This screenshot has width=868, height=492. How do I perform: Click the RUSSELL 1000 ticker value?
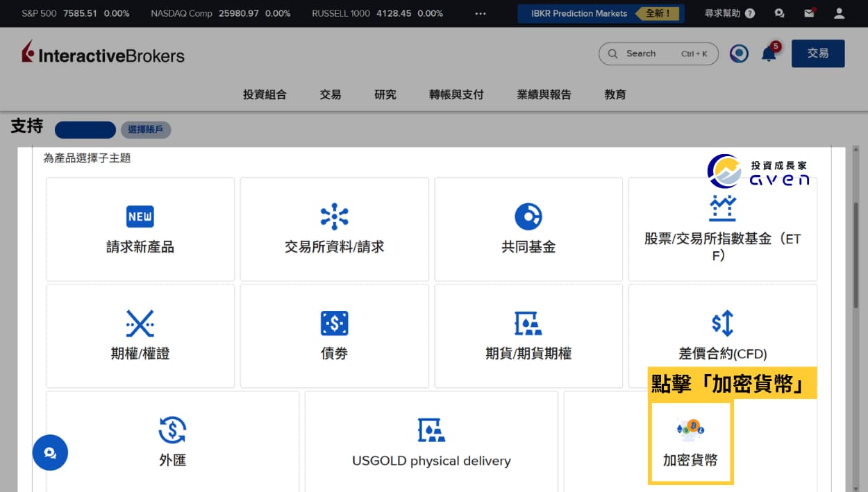click(x=394, y=13)
